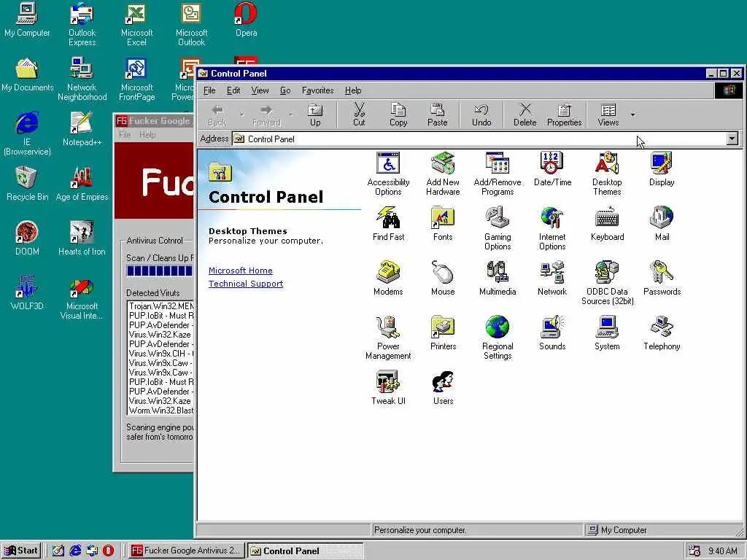Open the View menu
The image size is (747, 560).
[x=260, y=90]
